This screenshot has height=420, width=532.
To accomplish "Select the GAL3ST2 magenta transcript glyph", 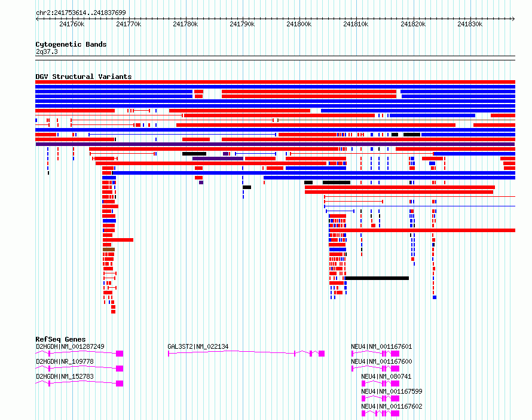I will click(x=246, y=354).
